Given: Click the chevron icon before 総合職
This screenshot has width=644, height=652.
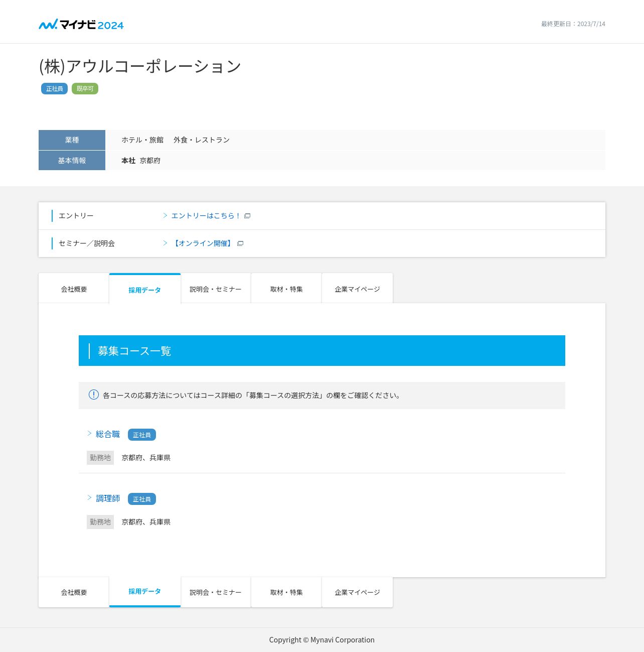Looking at the screenshot, I should pos(89,433).
